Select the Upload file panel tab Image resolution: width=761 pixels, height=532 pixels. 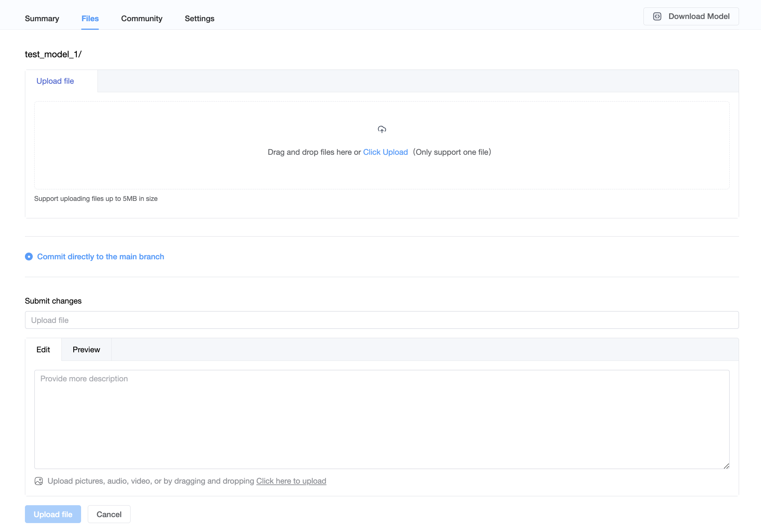55,81
